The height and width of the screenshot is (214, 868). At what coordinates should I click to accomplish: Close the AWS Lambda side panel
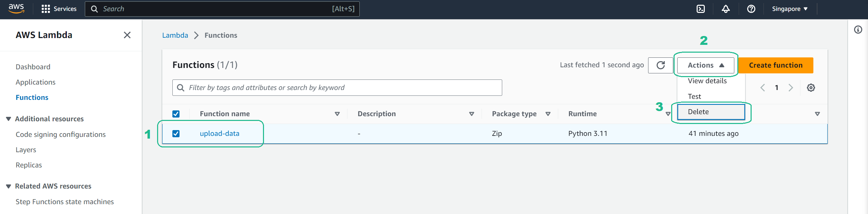coord(127,35)
